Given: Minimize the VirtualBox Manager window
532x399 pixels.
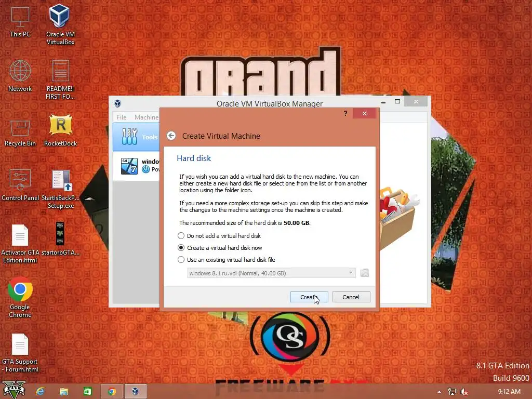Looking at the screenshot, I should point(383,102).
